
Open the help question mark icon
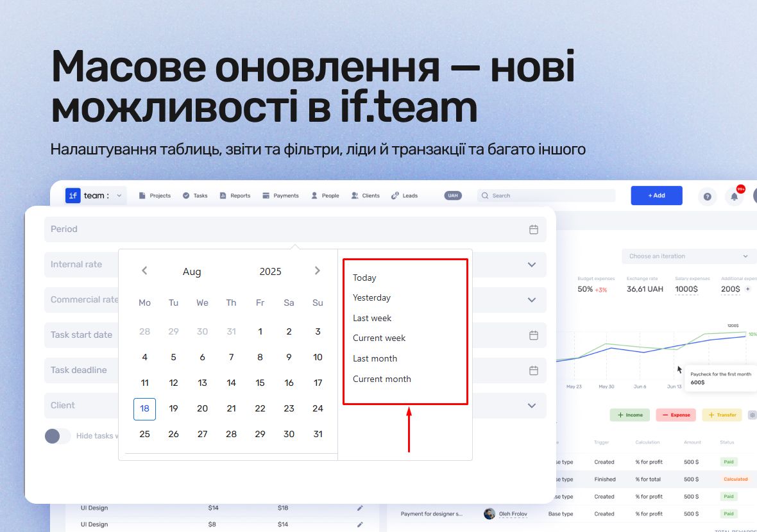click(x=707, y=196)
